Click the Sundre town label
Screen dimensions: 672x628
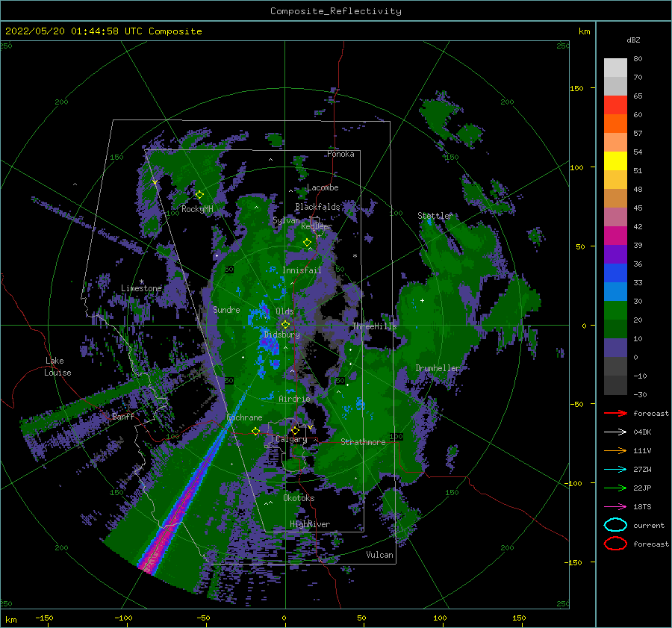click(x=226, y=309)
